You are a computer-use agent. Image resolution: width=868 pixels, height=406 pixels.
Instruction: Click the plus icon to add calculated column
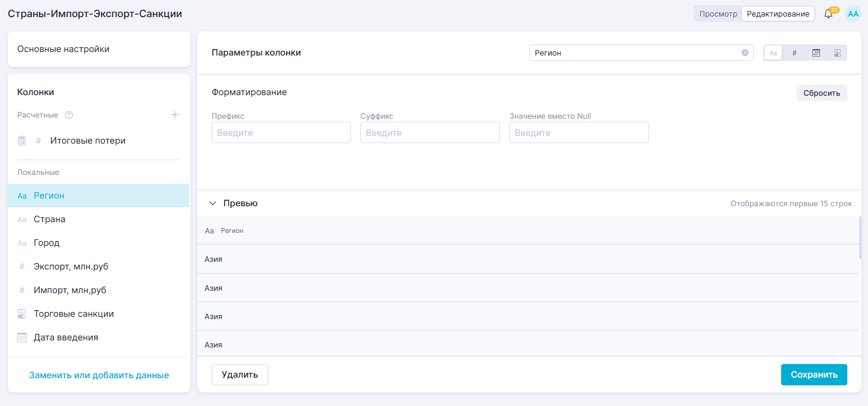(x=175, y=115)
